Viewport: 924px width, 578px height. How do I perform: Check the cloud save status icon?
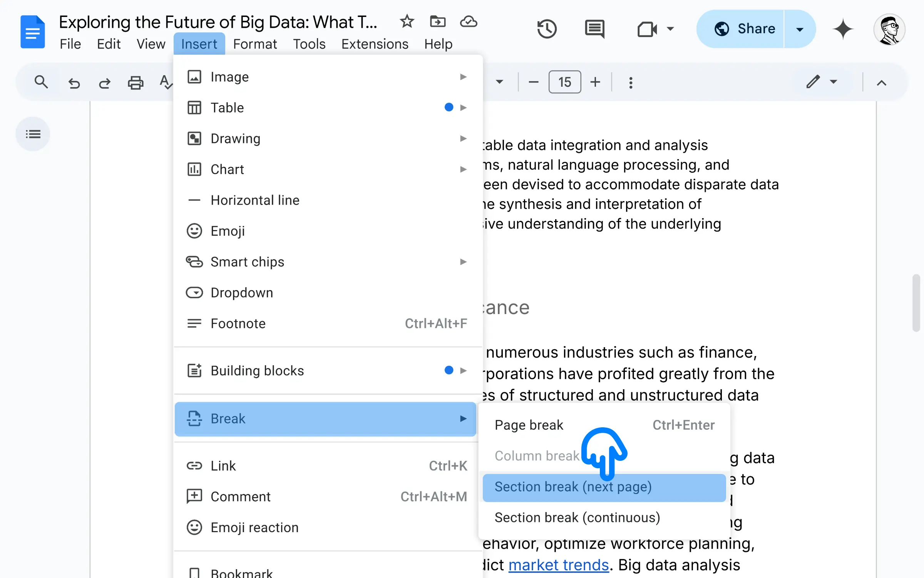[x=469, y=22]
